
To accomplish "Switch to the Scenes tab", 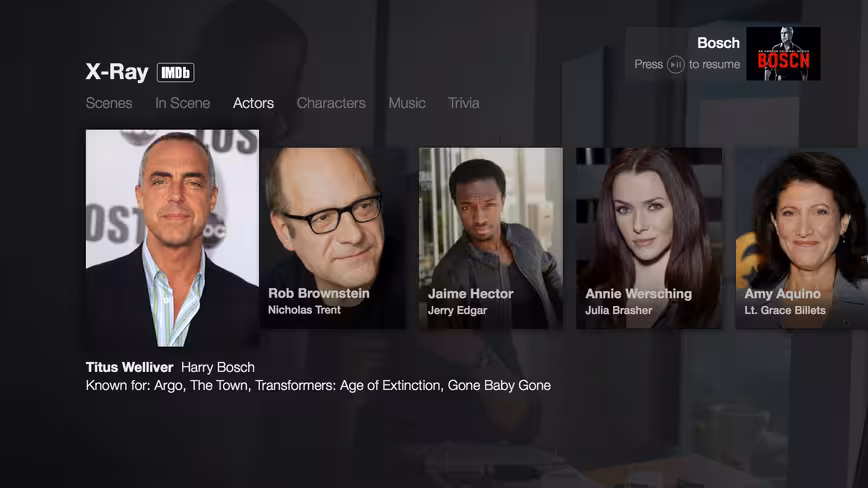I will 109,103.
